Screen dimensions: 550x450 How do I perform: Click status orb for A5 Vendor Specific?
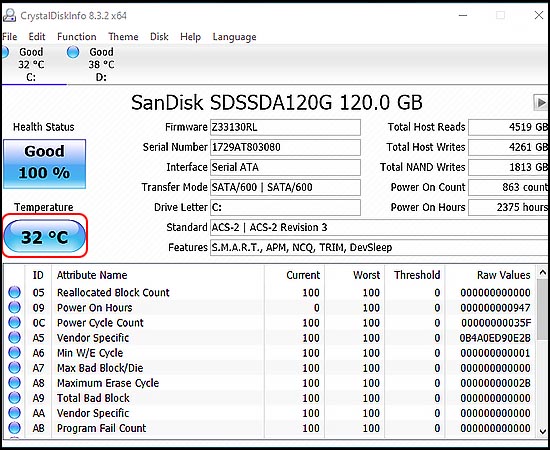(x=14, y=337)
